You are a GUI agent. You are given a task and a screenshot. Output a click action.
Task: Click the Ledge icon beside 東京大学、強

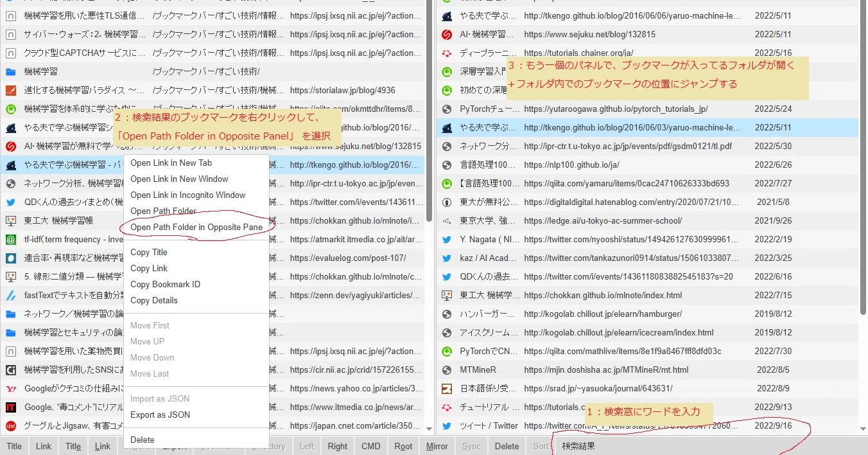pos(447,220)
